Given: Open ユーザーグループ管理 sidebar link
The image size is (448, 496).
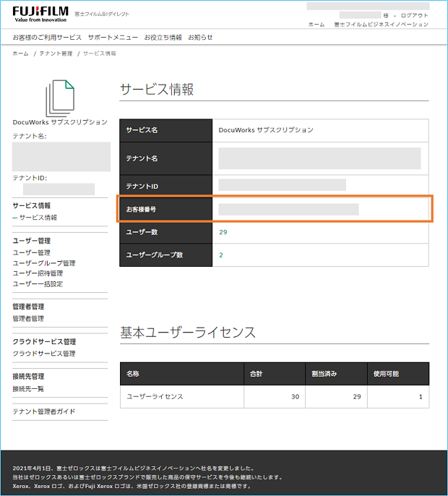Looking at the screenshot, I should [44, 263].
